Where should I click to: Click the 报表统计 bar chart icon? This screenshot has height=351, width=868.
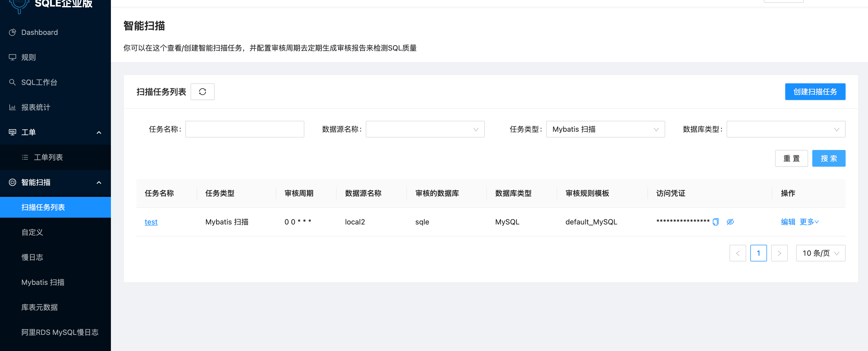[12, 107]
